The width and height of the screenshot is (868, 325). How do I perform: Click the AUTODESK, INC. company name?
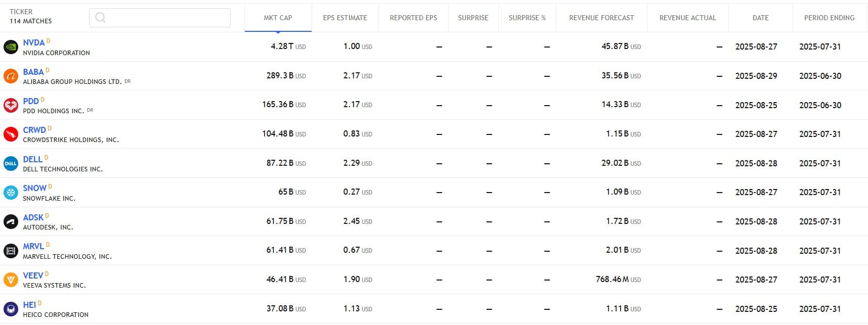[x=48, y=227]
